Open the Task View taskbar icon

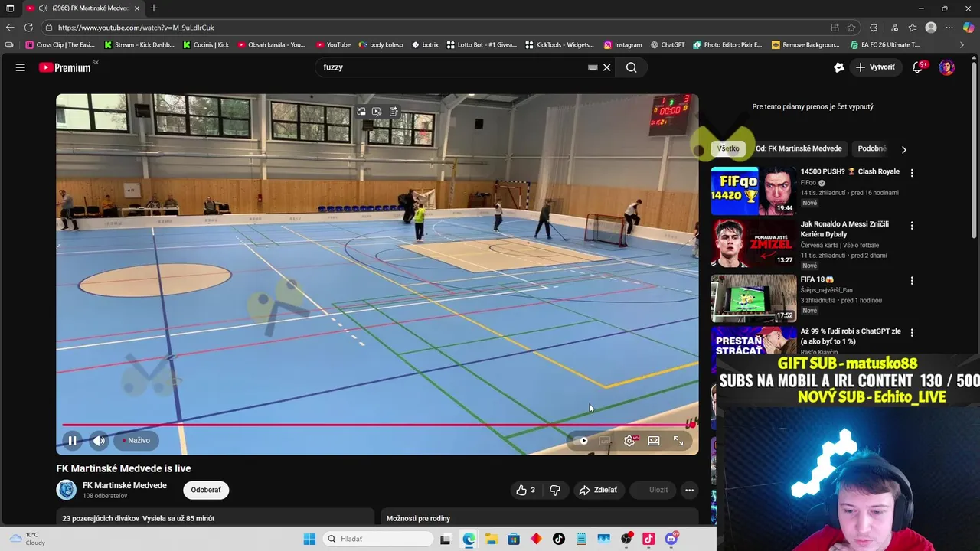pos(446,539)
